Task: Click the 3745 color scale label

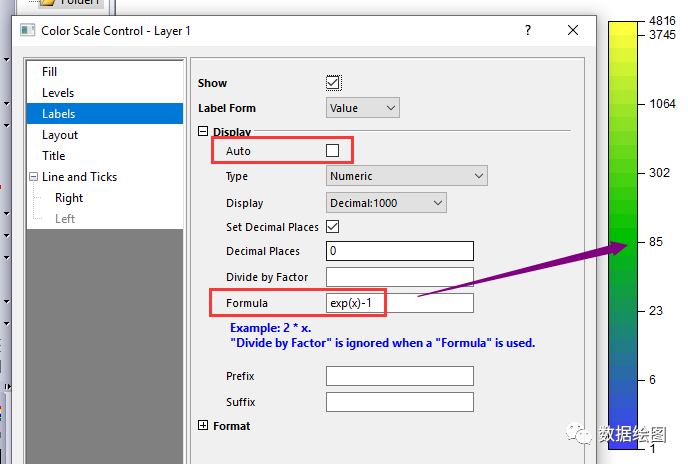Action: coord(662,35)
